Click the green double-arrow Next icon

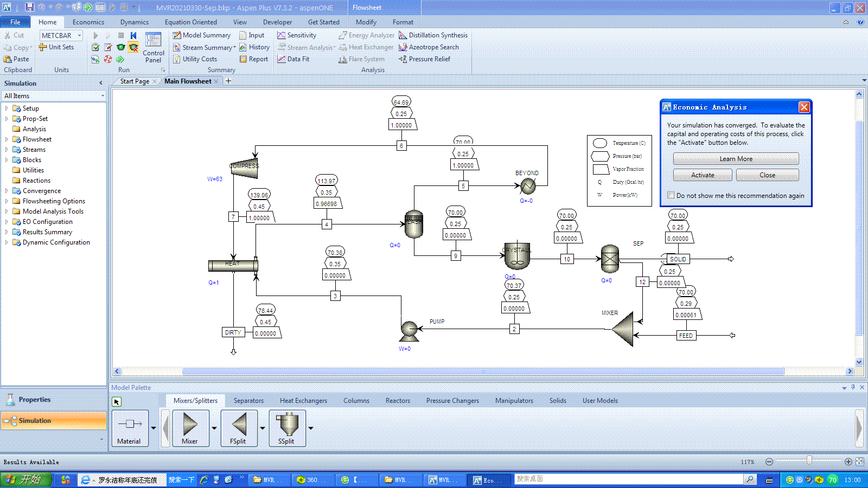pos(120,59)
